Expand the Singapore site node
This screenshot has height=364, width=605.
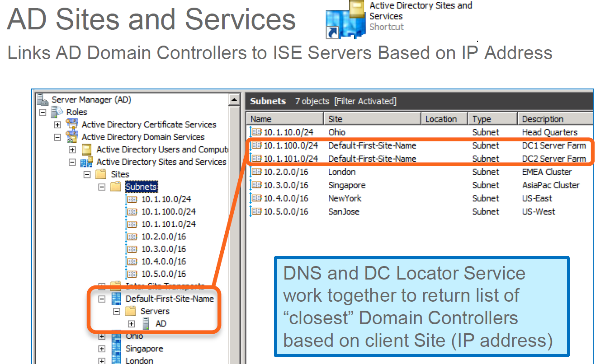point(102,349)
